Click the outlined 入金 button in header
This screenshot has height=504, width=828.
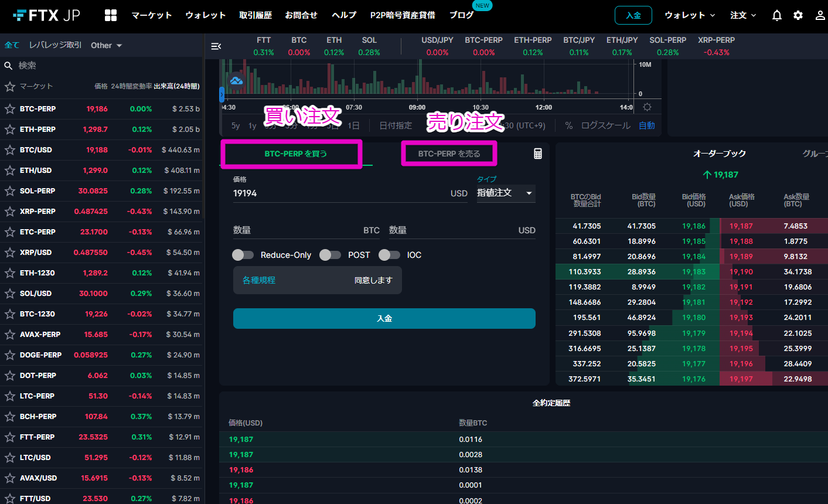tap(633, 15)
